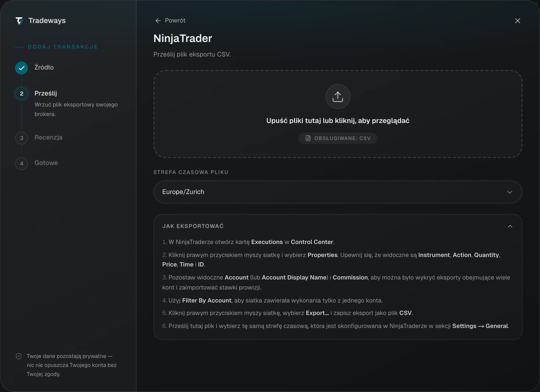Screen dimensions: 540x392
Task: Click the left arrow beside Powrót
Action: [x=158, y=21]
